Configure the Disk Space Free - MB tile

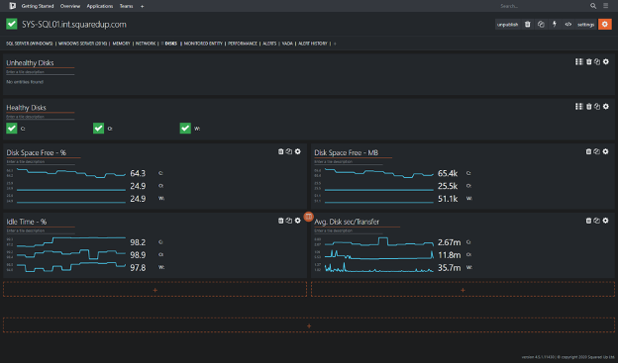point(605,151)
